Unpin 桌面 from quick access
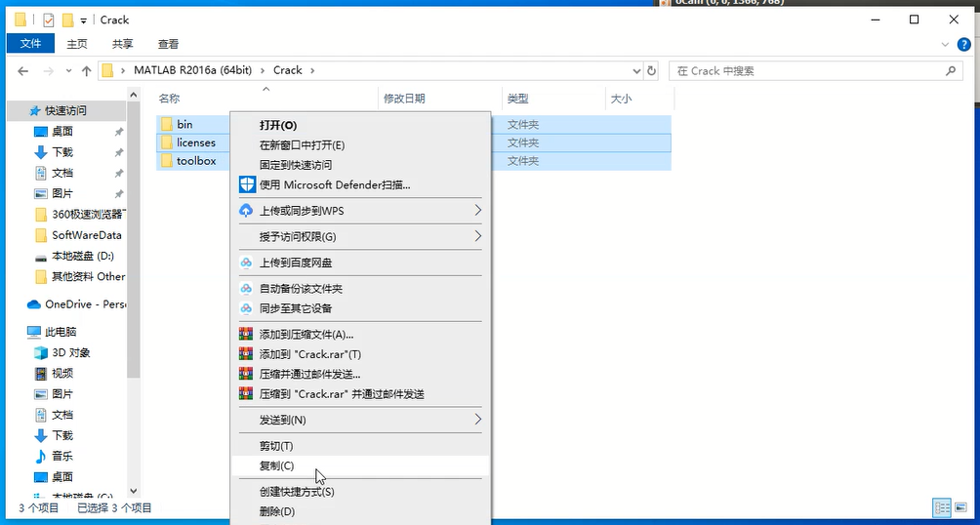This screenshot has width=980, height=525. click(x=119, y=132)
